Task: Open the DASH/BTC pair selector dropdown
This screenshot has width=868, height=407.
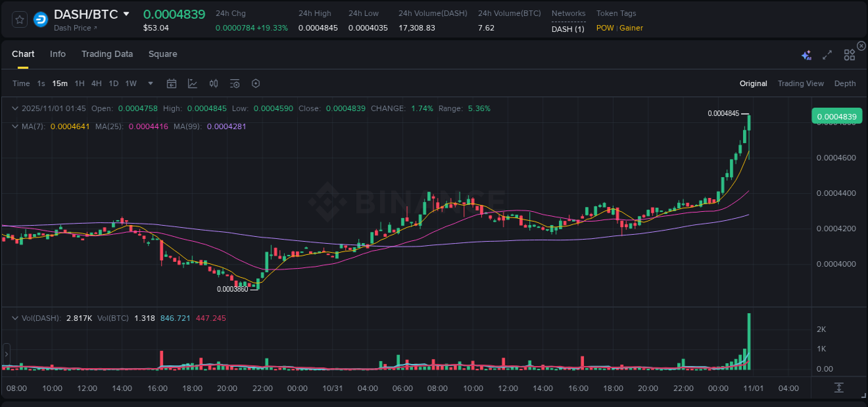Action: [126, 13]
